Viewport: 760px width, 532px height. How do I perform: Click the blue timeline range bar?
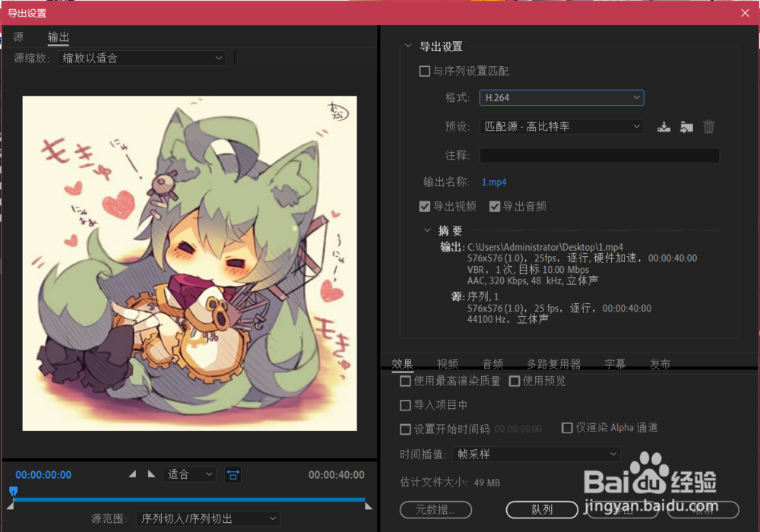189,499
